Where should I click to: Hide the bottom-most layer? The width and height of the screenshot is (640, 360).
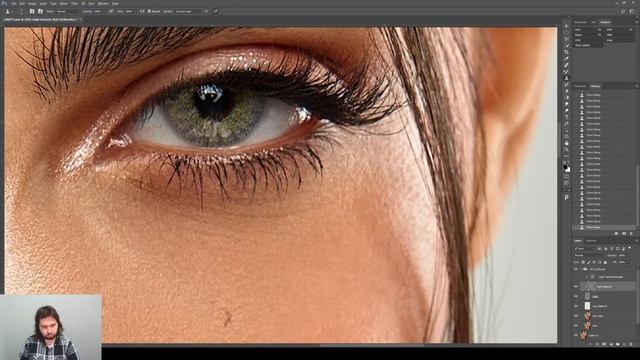576,335
